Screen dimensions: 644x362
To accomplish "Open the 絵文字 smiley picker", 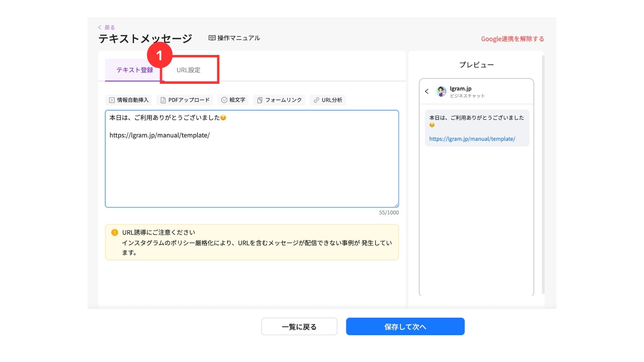I will (224, 100).
